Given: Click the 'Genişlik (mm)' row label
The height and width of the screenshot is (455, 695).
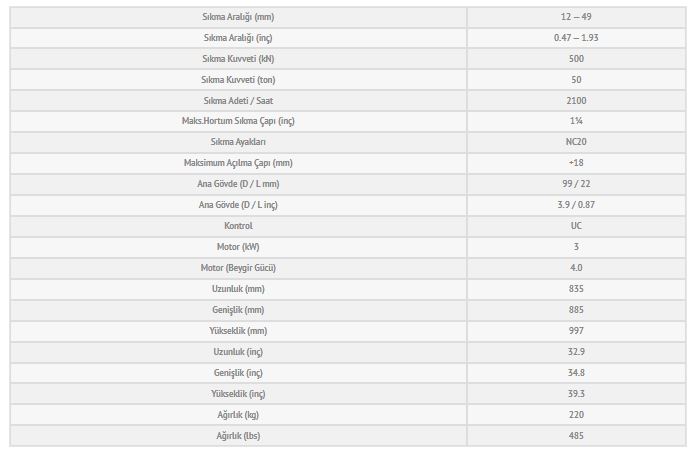Looking at the screenshot, I should click(x=238, y=310).
